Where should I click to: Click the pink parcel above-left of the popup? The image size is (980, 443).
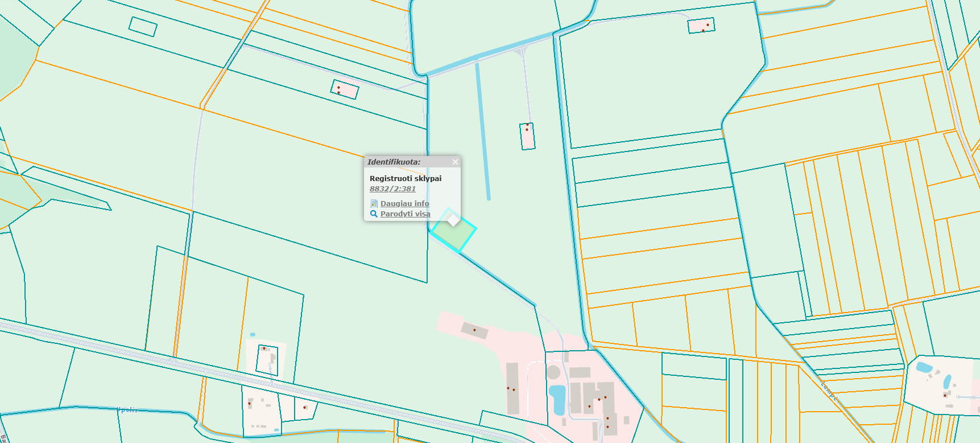[x=345, y=89]
